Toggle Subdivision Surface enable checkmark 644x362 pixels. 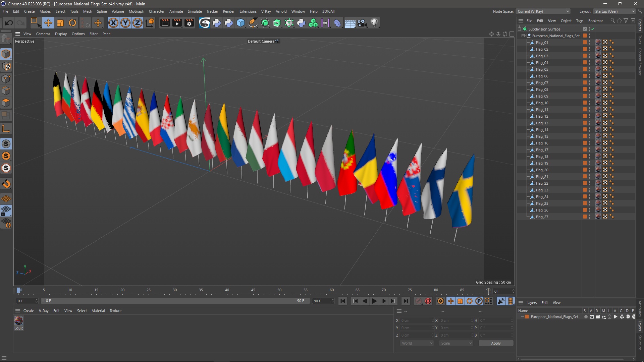(593, 29)
